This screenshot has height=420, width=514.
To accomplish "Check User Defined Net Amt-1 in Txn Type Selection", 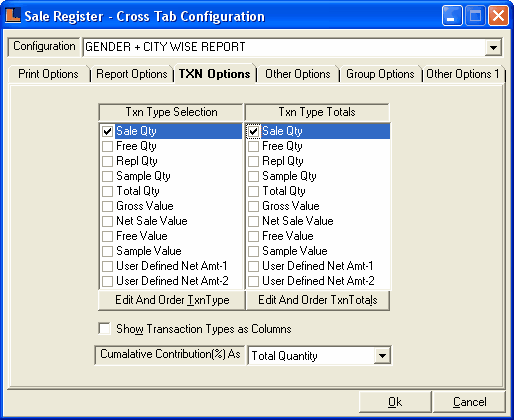I will [107, 266].
